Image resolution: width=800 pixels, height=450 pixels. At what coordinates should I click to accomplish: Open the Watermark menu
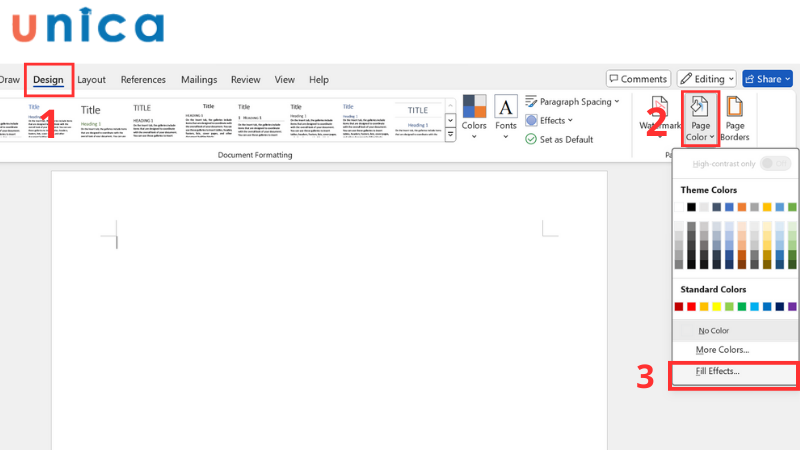660,117
